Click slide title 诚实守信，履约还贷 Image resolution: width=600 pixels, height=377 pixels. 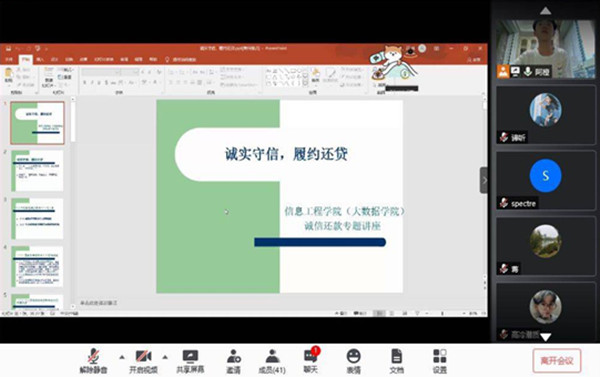pyautogui.click(x=286, y=154)
